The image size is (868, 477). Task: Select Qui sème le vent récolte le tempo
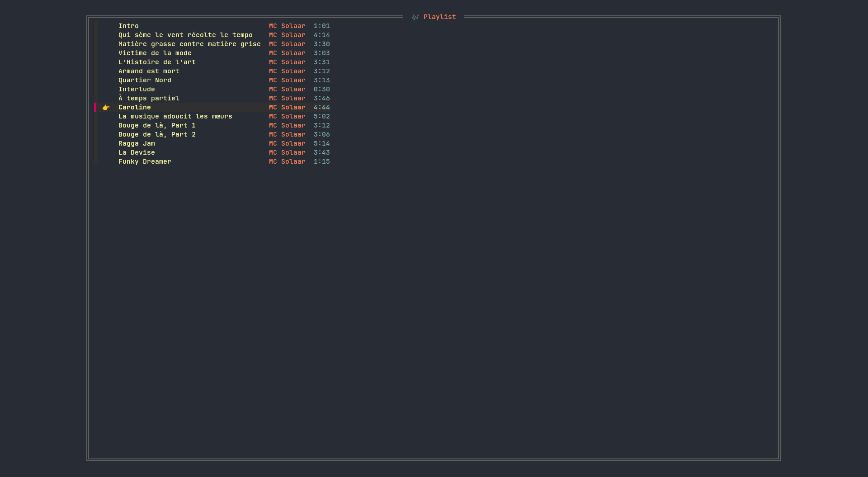coord(185,35)
